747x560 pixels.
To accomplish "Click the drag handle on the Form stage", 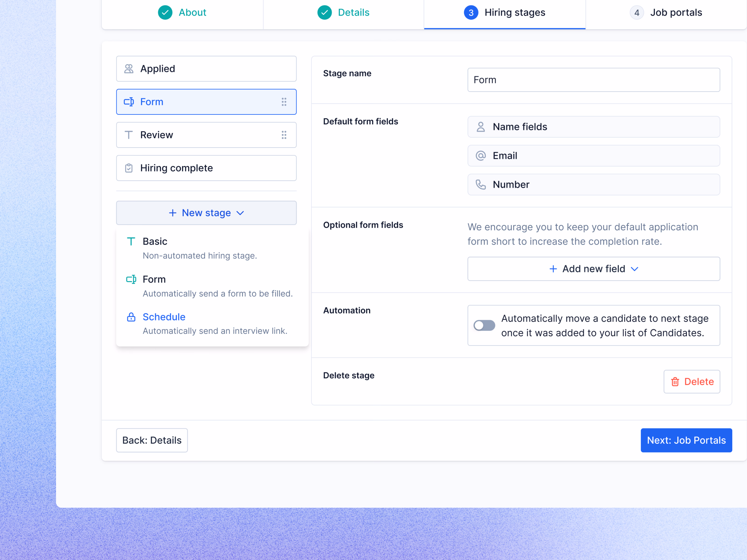I will point(284,102).
